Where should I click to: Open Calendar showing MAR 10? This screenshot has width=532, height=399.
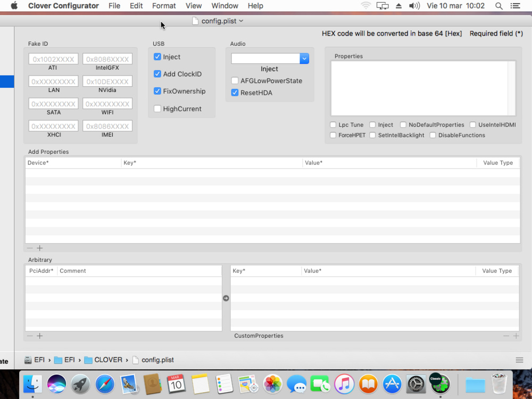click(176, 384)
